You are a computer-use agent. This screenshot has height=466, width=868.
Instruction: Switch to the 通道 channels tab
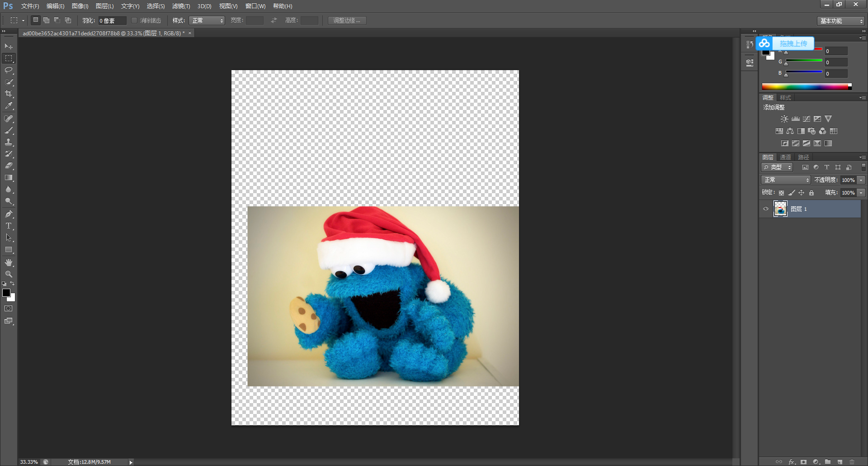786,157
